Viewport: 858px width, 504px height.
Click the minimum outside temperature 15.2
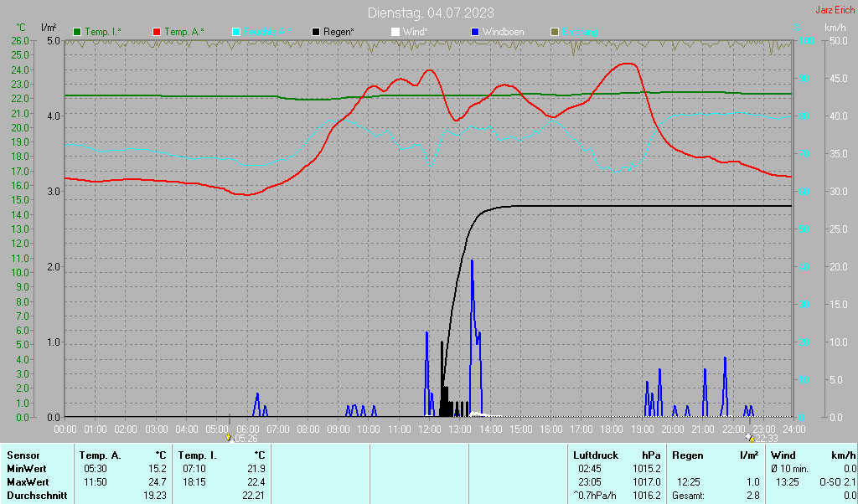157,469
